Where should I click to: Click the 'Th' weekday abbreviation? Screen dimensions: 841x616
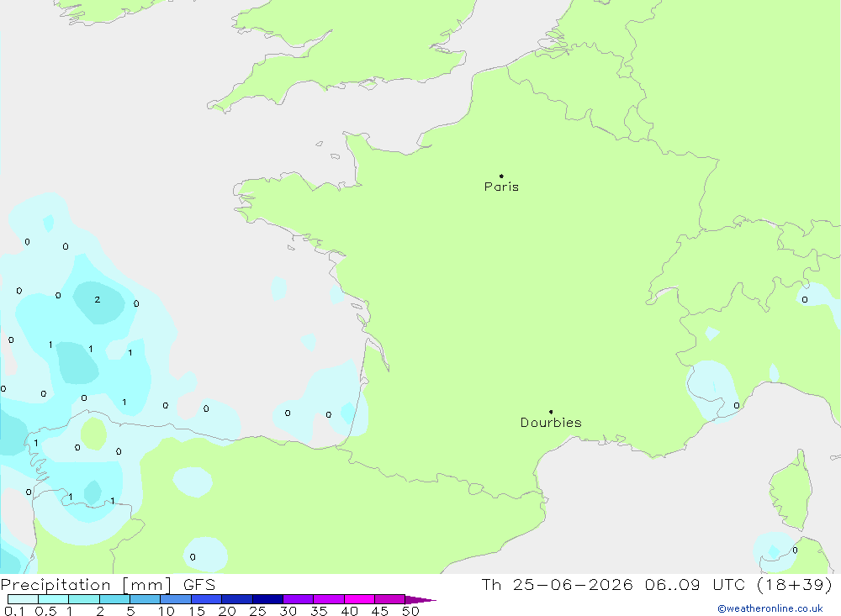coord(492,584)
